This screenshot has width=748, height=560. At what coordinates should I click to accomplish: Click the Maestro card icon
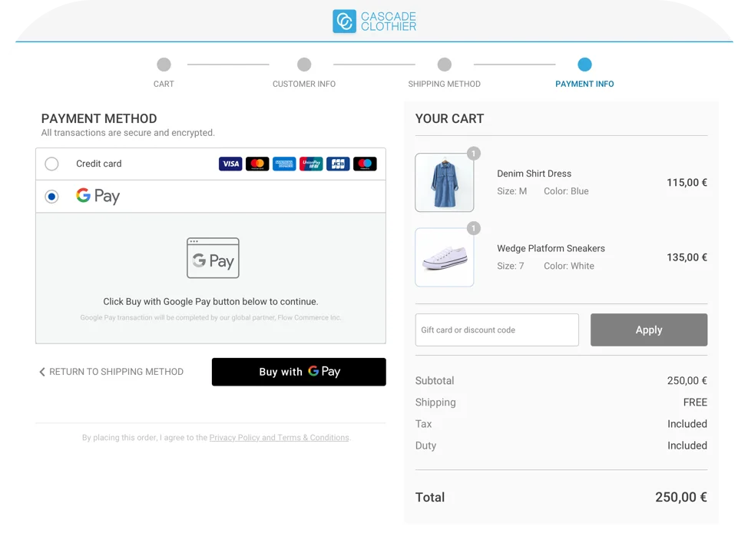pos(365,164)
